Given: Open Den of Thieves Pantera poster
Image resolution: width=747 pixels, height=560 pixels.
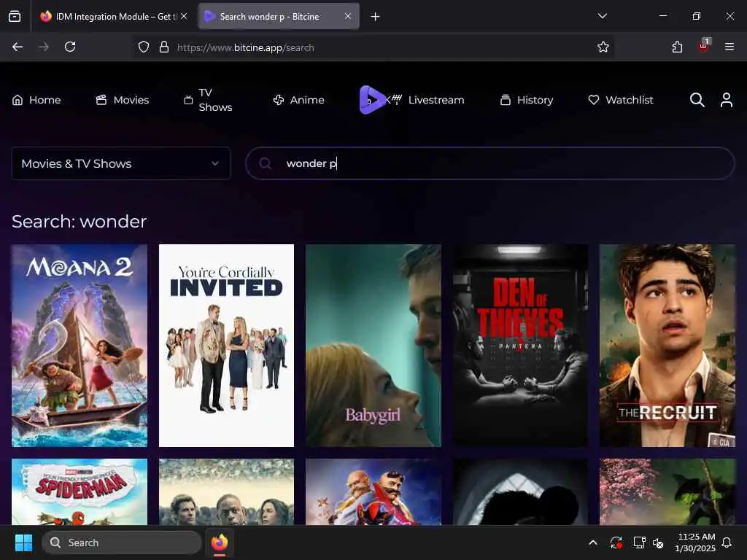Looking at the screenshot, I should (x=520, y=345).
